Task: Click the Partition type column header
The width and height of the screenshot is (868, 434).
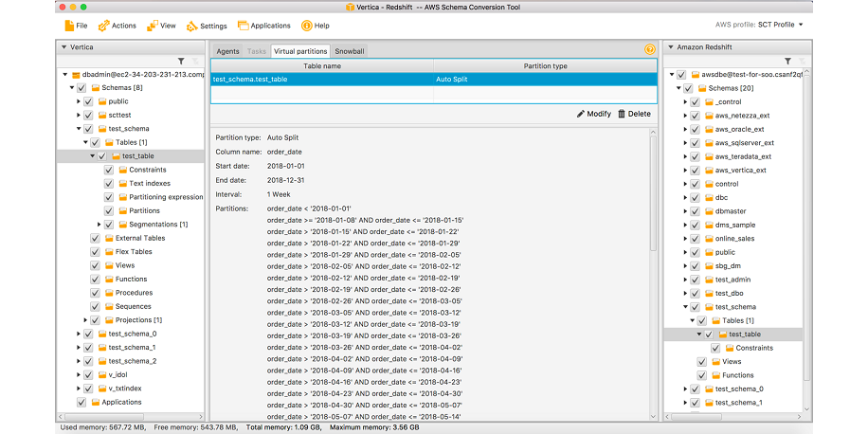Action: click(x=545, y=66)
